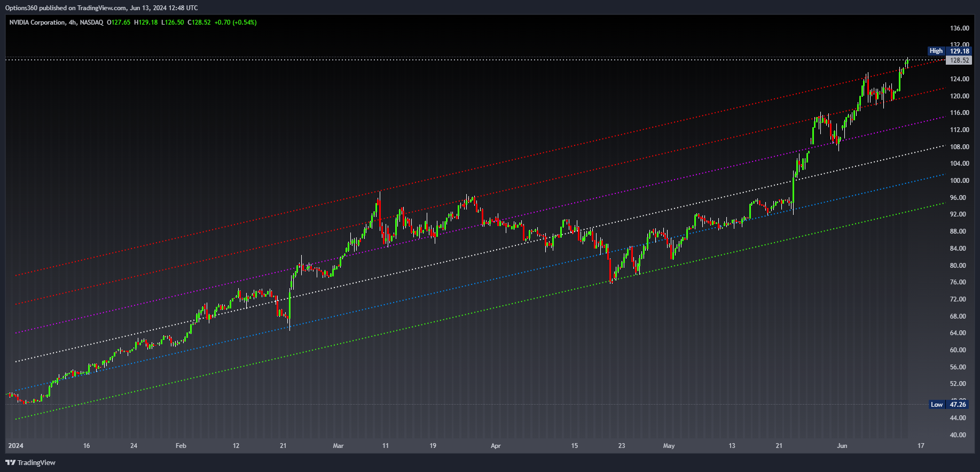Viewport: 980px width, 472px height.
Task: Click the Options360 published header text
Action: tap(101, 8)
